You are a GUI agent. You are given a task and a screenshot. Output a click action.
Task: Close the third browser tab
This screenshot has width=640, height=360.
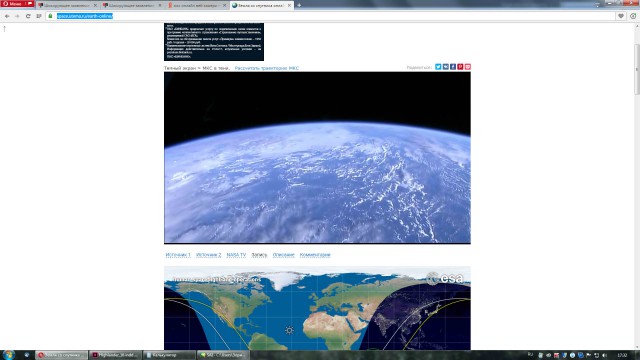pyautogui.click(x=224, y=5)
